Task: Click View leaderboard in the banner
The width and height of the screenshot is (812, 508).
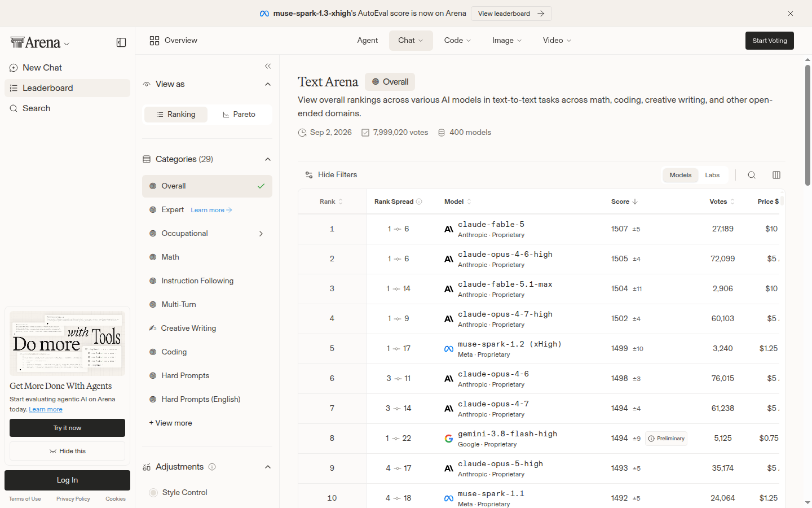Action: 511,14
